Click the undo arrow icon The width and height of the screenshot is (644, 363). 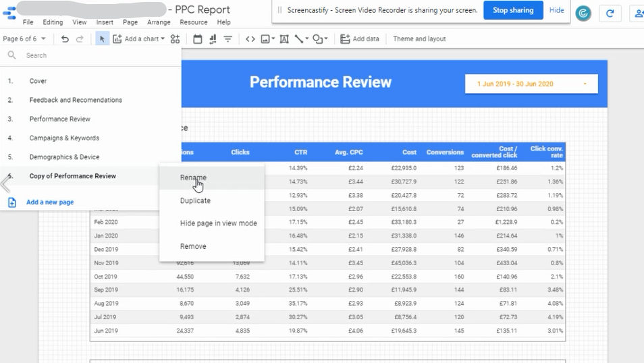tap(65, 38)
